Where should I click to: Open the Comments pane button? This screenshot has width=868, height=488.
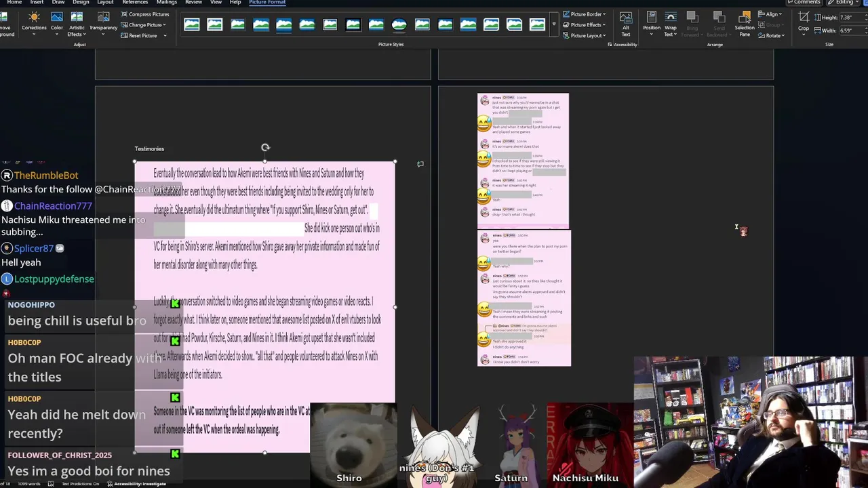point(803,2)
